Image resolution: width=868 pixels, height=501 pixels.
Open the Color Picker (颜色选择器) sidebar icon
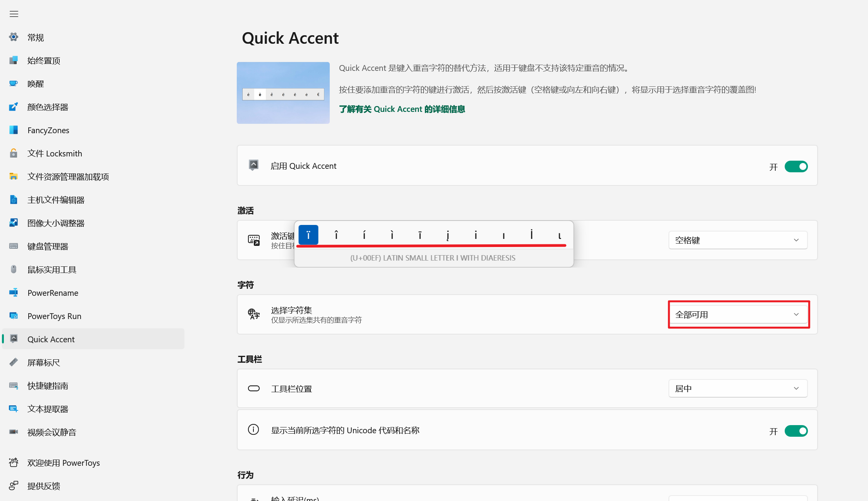[14, 107]
